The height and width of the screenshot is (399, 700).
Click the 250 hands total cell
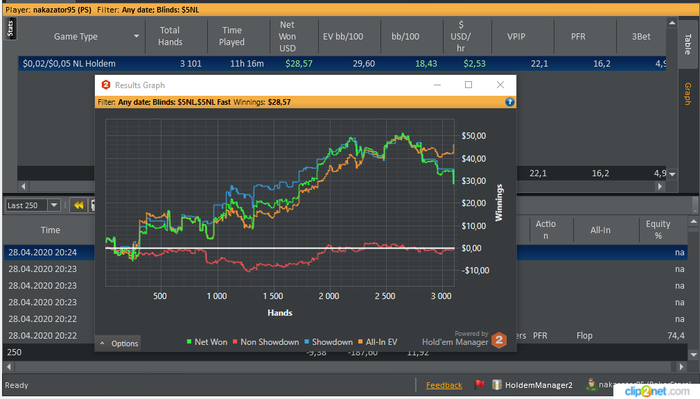[14, 352]
